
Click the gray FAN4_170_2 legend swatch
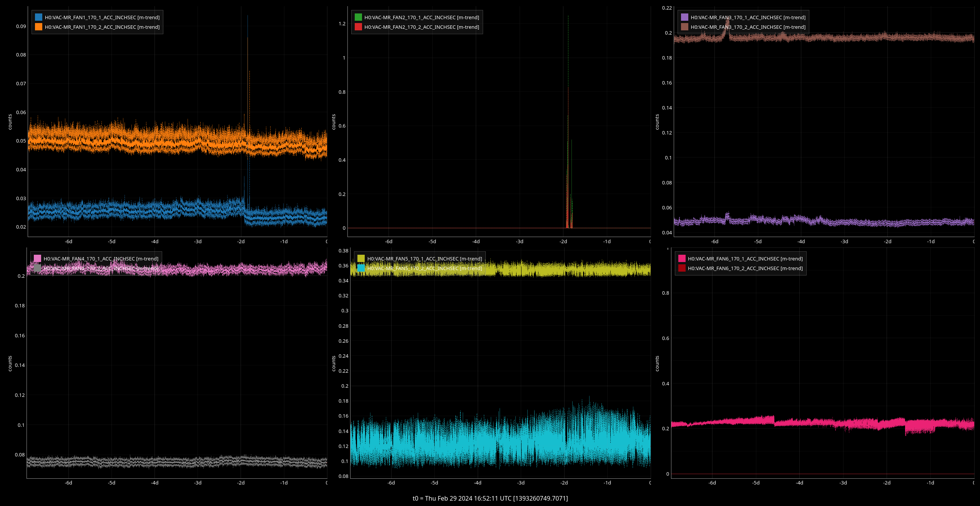click(37, 268)
